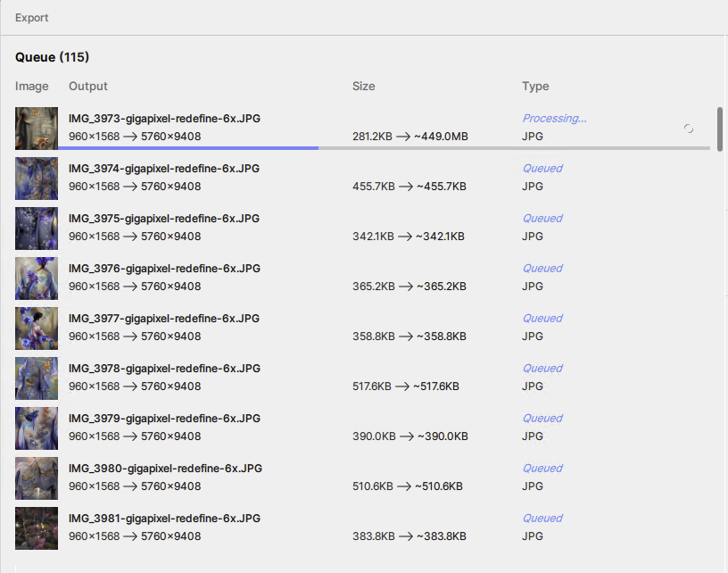This screenshot has width=728, height=573.
Task: Open the IMG_3977 thumbnail preview
Action: [37, 328]
